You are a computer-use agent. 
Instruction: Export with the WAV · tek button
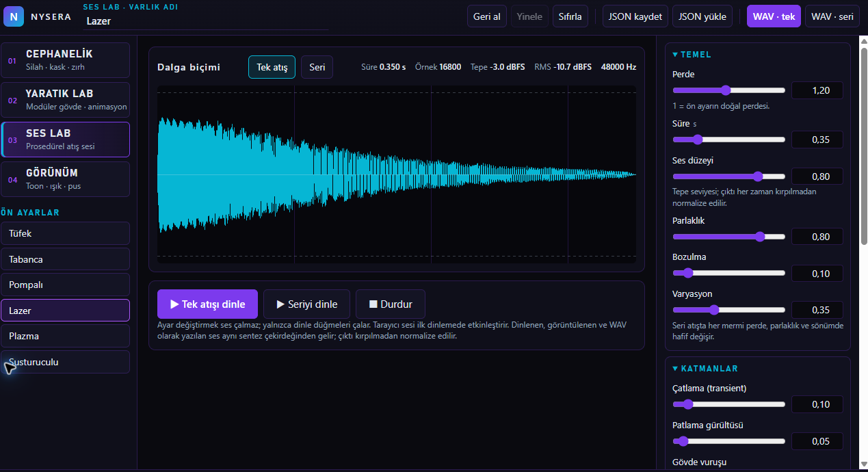click(x=774, y=16)
